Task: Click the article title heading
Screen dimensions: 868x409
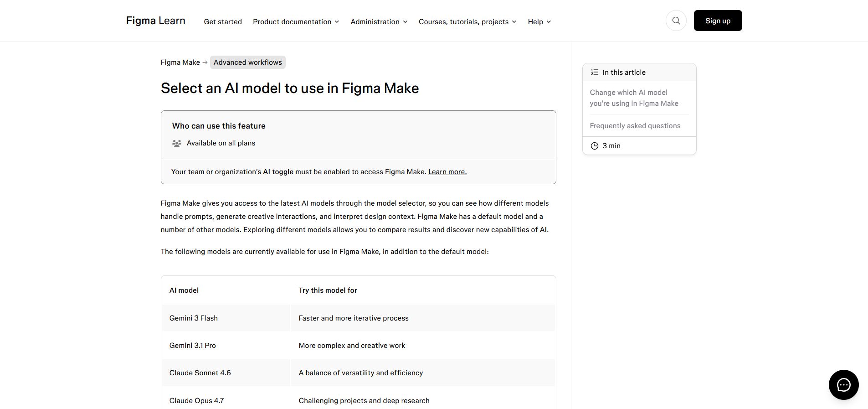Action: 290,88
